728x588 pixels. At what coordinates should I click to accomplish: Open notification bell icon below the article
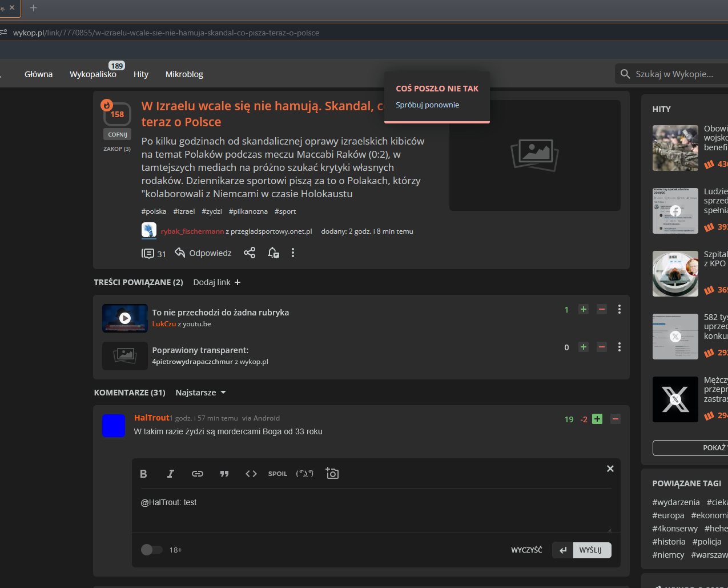click(x=273, y=253)
